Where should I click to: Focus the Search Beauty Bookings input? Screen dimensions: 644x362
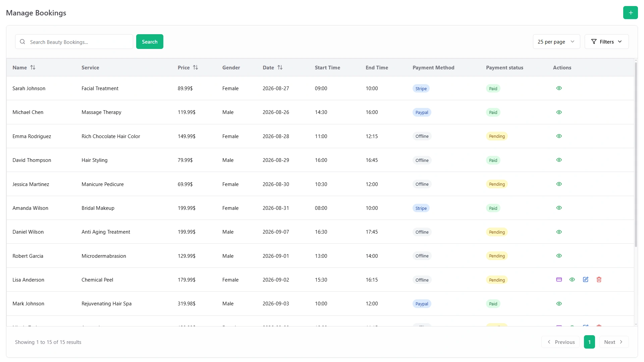click(74, 42)
